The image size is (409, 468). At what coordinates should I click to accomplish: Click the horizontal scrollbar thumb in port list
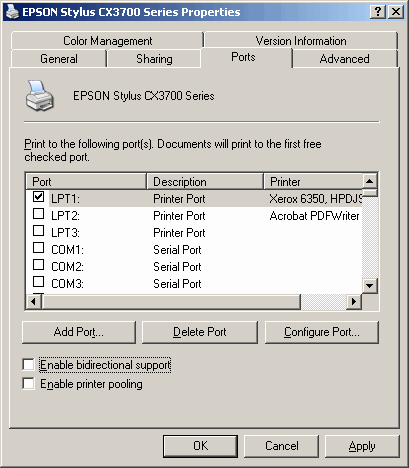click(x=171, y=302)
